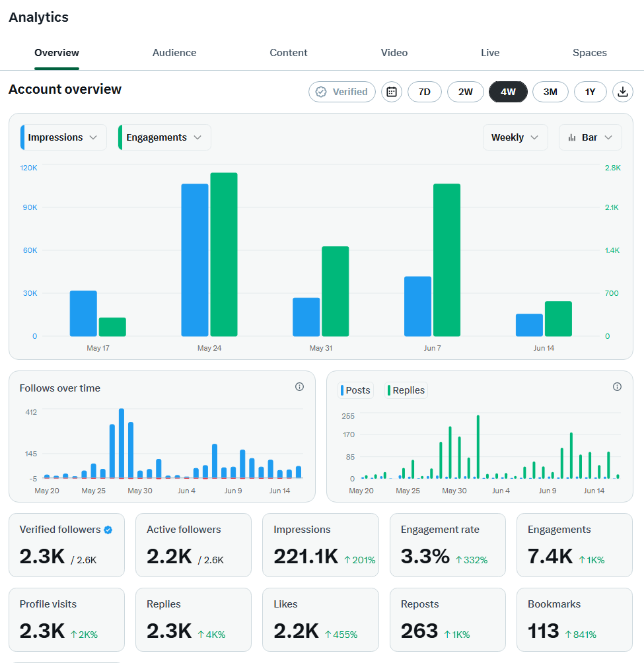Click the 841% change on Bookmarks card
The height and width of the screenshot is (663, 644).
point(581,635)
